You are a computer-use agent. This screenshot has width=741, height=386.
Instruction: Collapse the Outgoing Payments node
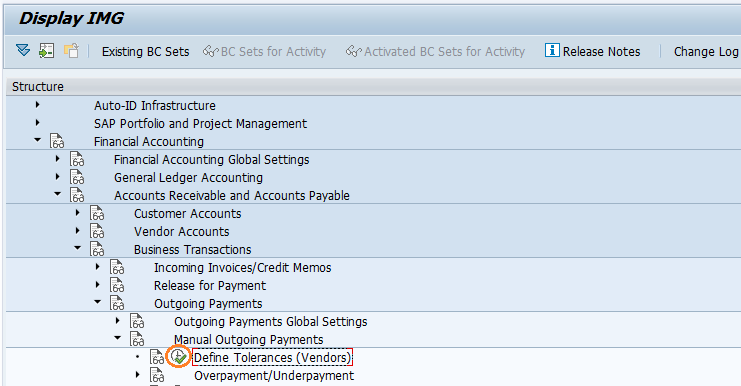[x=98, y=302]
